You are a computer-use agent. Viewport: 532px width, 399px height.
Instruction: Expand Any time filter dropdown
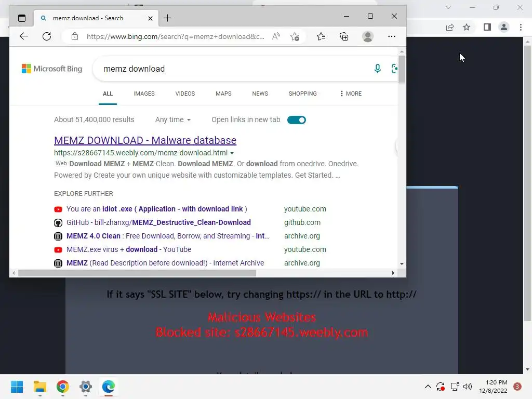tap(173, 120)
